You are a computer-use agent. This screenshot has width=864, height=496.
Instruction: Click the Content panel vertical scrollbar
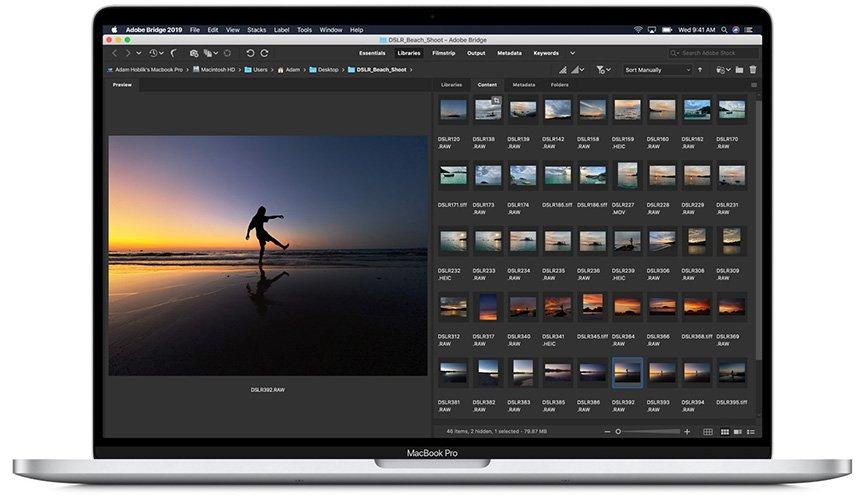(x=759, y=230)
